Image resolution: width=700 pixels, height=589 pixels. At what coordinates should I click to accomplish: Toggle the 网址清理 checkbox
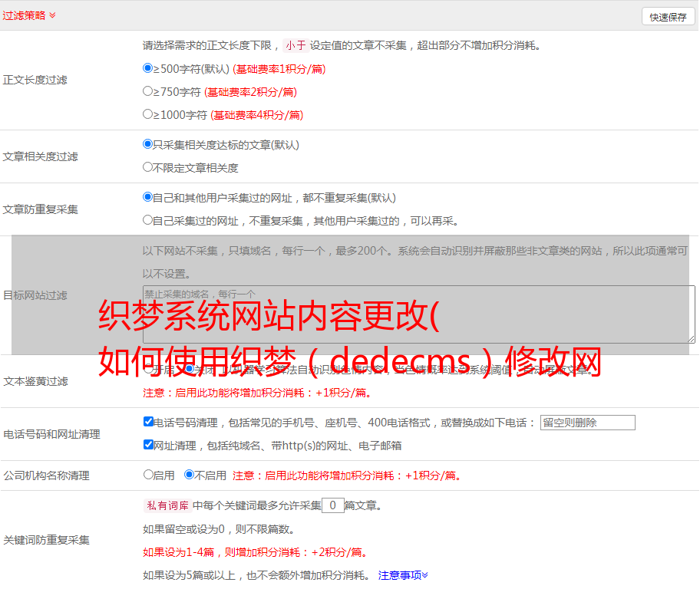tap(148, 444)
